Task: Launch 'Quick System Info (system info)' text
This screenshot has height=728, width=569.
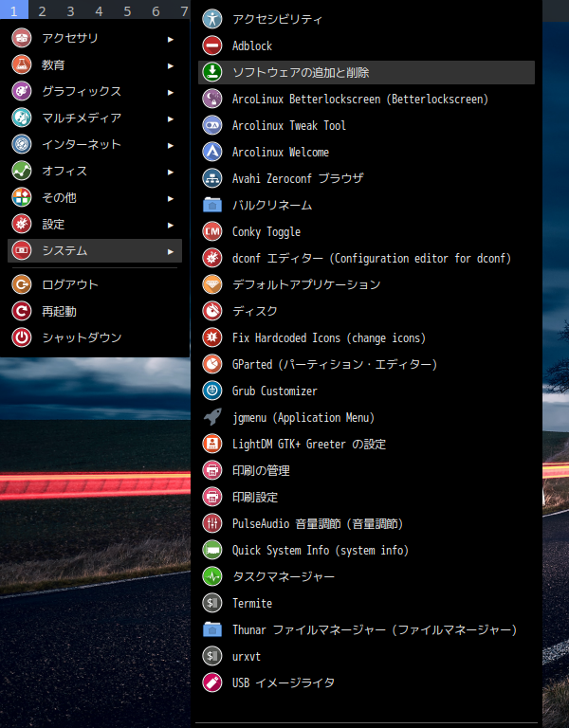Action: point(320,550)
